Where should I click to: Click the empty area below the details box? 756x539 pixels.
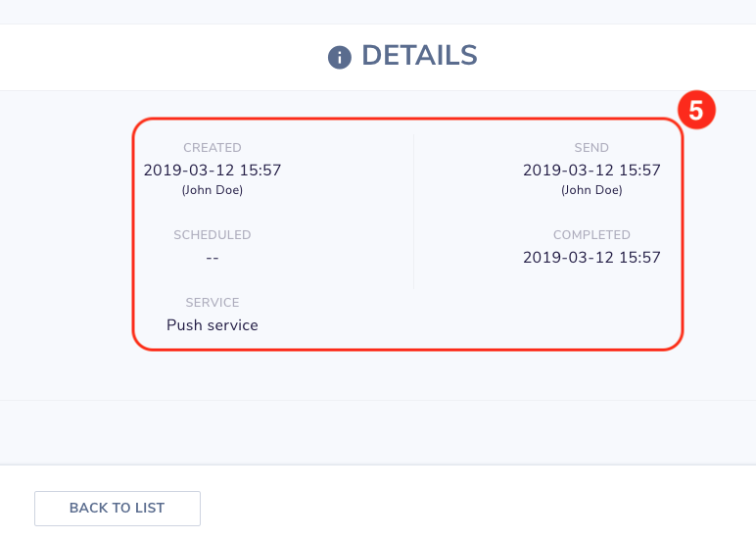pos(378,375)
